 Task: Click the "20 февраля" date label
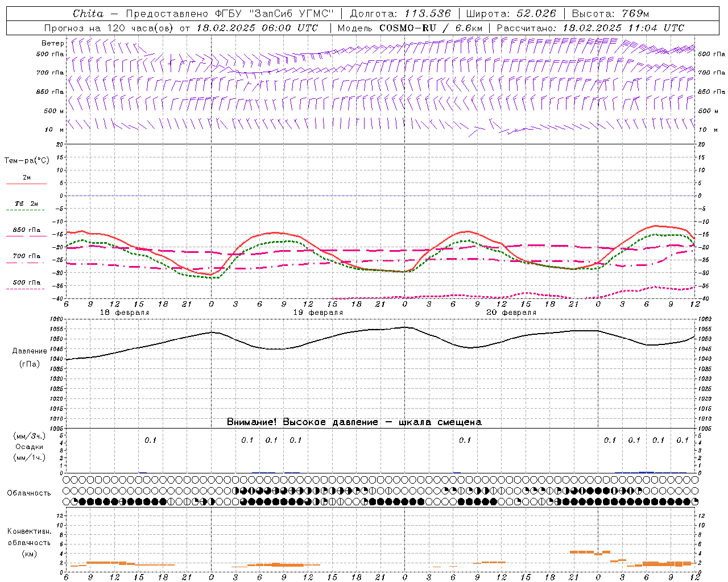511,313
